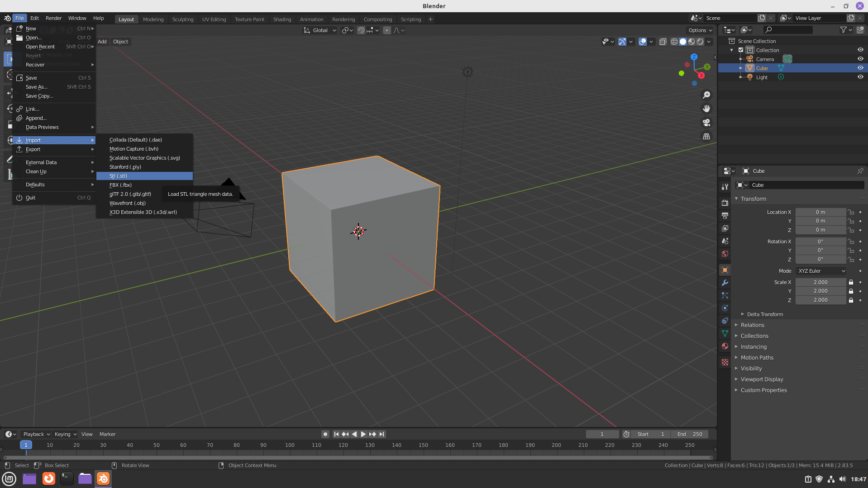Uncheck the Collection checkbox in outliner
The width and height of the screenshot is (868, 488).
741,50
